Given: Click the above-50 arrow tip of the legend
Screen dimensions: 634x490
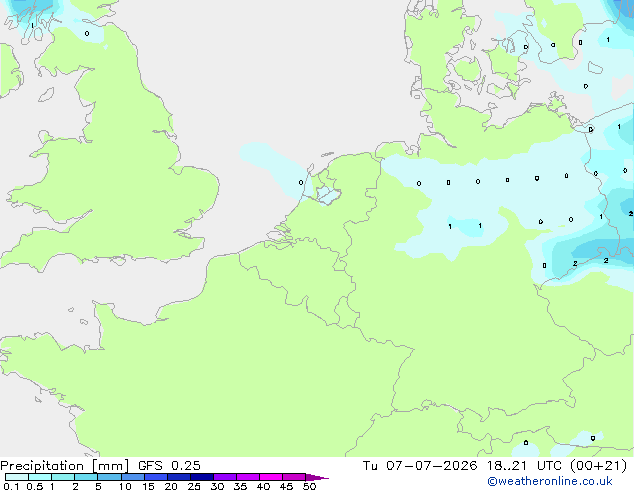Looking at the screenshot, I should tap(317, 477).
